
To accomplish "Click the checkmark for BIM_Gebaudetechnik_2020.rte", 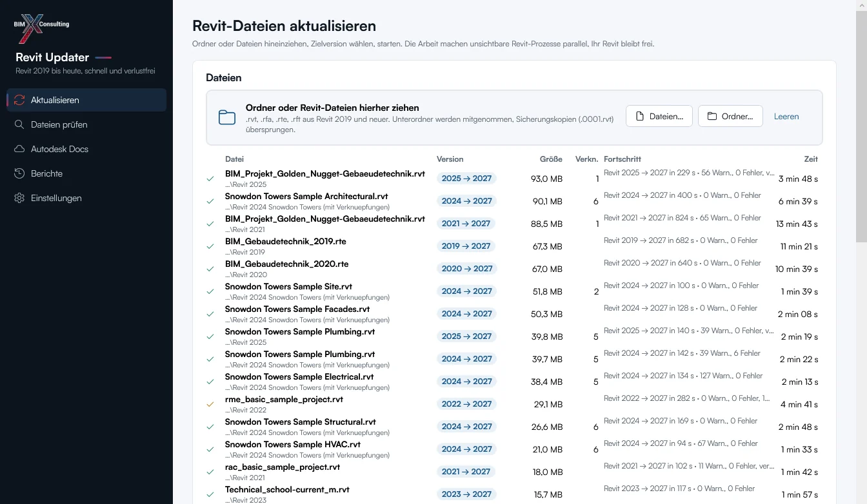I will tap(210, 269).
